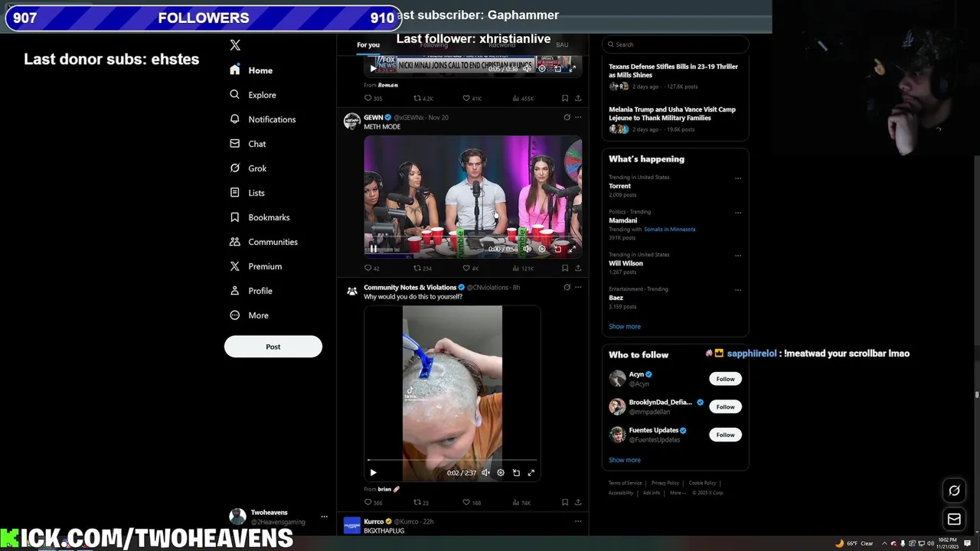Image resolution: width=980 pixels, height=551 pixels.
Task: Open options for Torrent trend
Action: pos(738,178)
